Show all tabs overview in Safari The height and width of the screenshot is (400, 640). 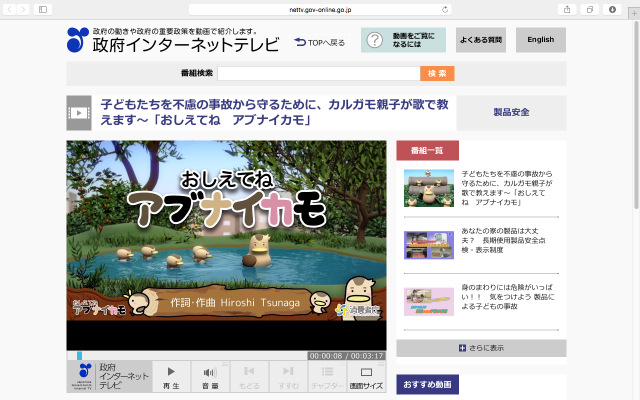click(590, 9)
